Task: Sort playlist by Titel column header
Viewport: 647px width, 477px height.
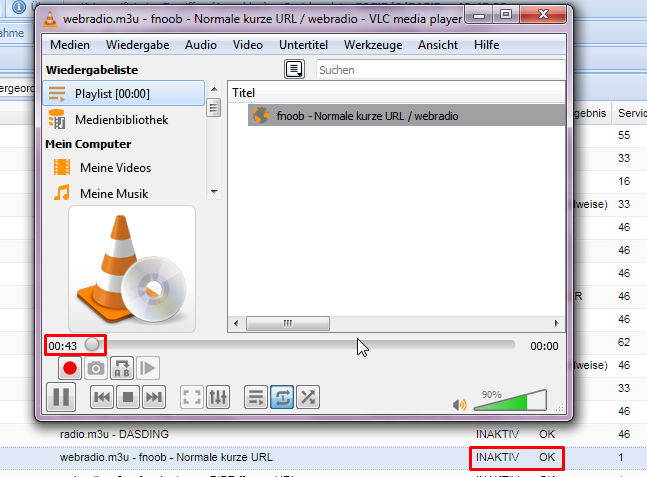Action: [396, 93]
